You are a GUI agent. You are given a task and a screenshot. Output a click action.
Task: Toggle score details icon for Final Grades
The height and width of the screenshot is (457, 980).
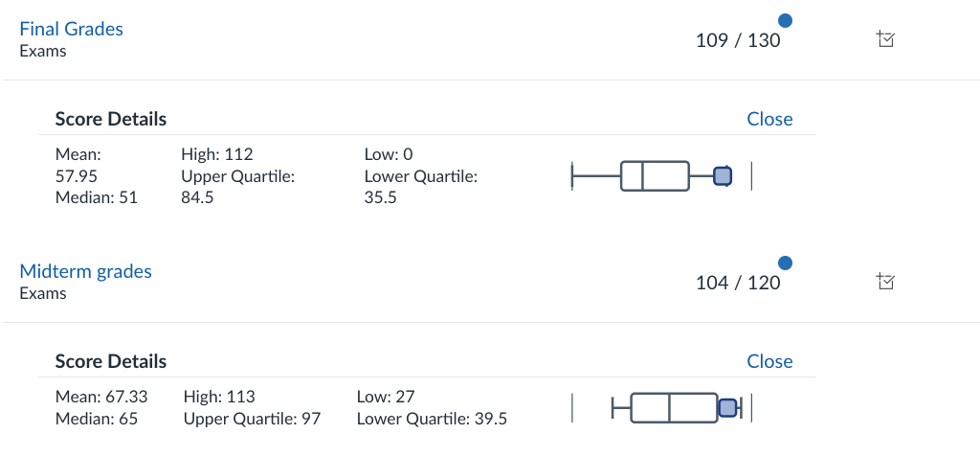click(x=885, y=39)
